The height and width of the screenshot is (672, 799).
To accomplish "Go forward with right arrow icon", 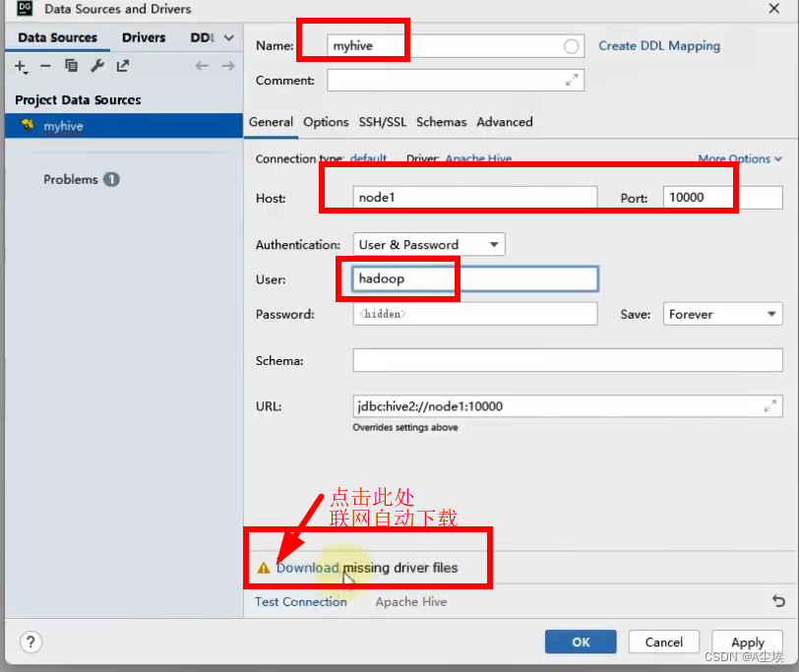I will (227, 66).
